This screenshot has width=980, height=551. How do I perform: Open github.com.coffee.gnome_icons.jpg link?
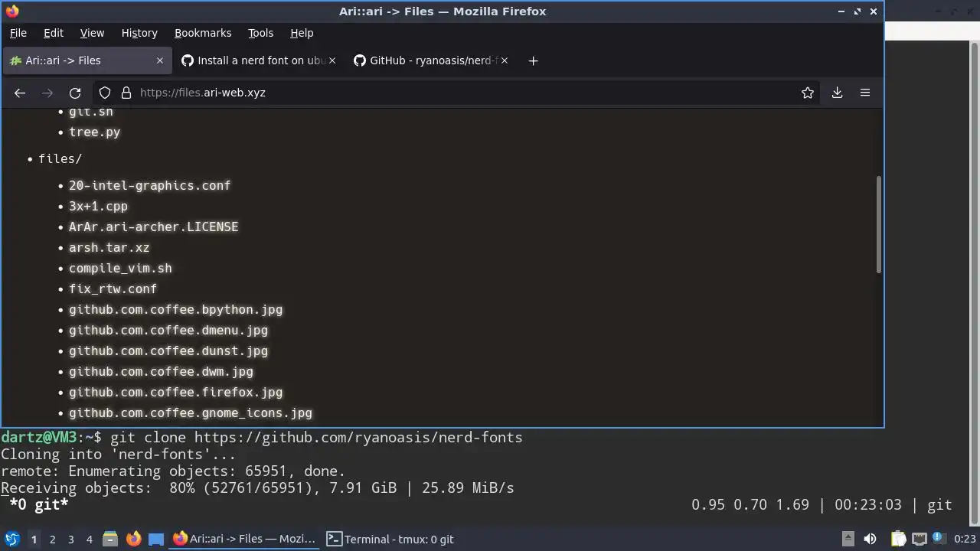[x=191, y=413]
